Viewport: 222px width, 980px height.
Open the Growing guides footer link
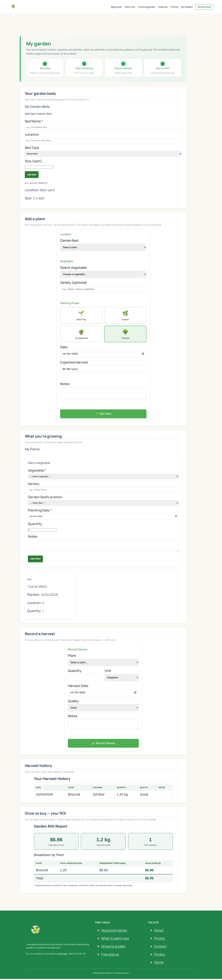click(113, 946)
